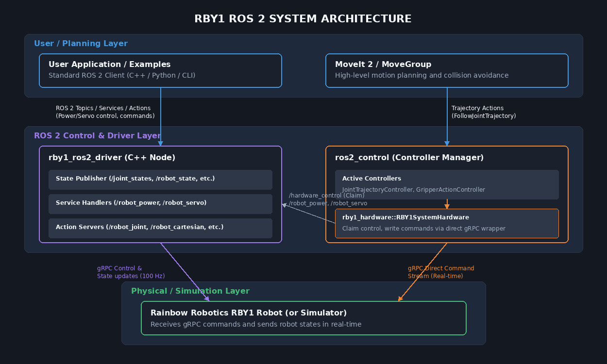
Task: Click the 'Trajectory Actions' label
Action: (x=477, y=108)
